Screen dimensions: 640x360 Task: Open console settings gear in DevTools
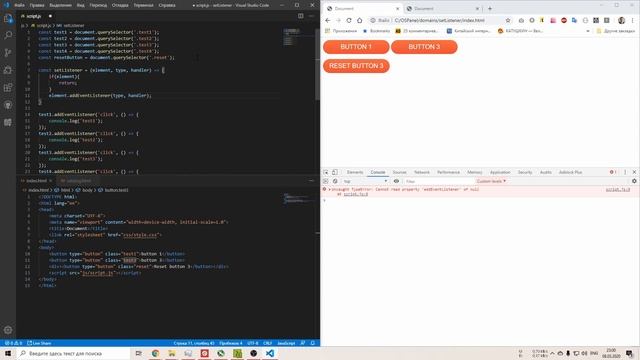634,181
